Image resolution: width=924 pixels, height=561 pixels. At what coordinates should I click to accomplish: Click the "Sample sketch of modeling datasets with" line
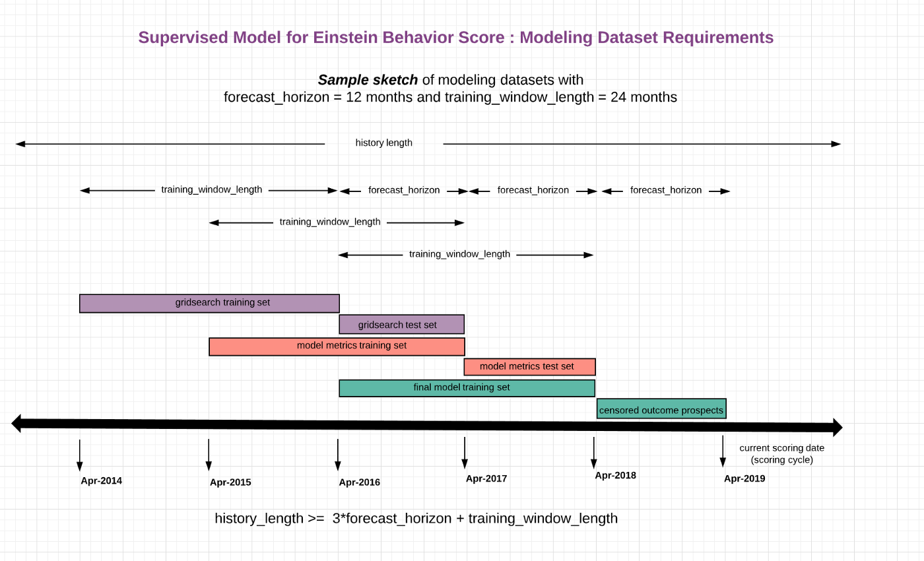[x=451, y=80]
